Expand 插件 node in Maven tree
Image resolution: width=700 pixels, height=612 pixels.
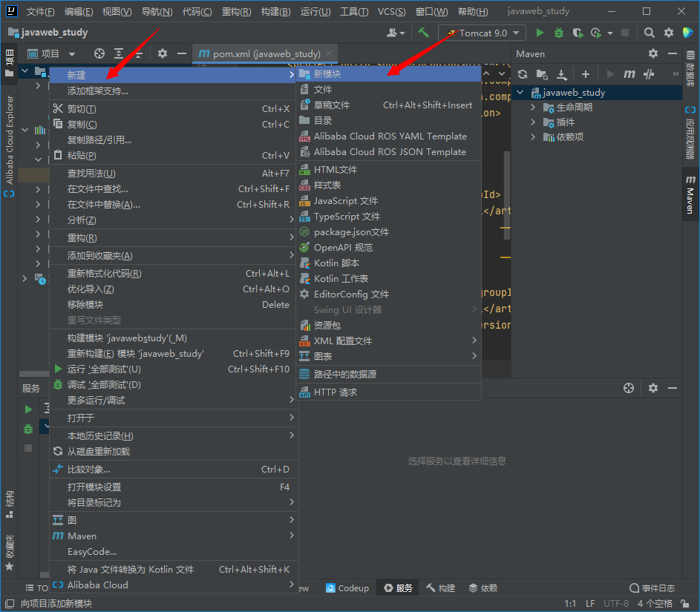pyautogui.click(x=533, y=122)
